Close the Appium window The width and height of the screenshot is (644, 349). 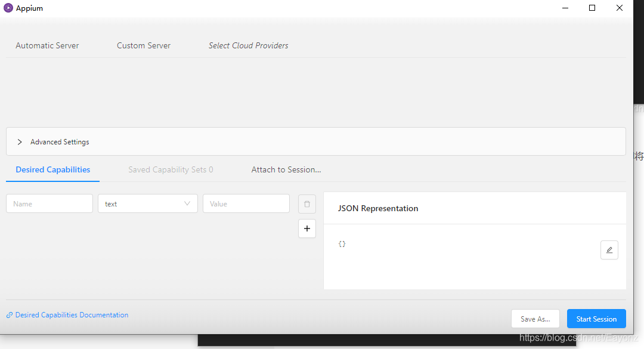click(x=620, y=8)
